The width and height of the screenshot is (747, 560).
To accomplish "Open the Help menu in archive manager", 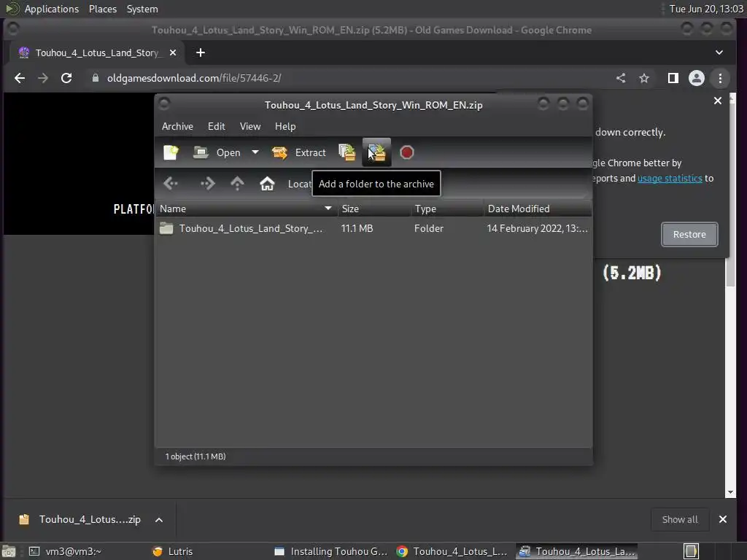I will tap(285, 126).
